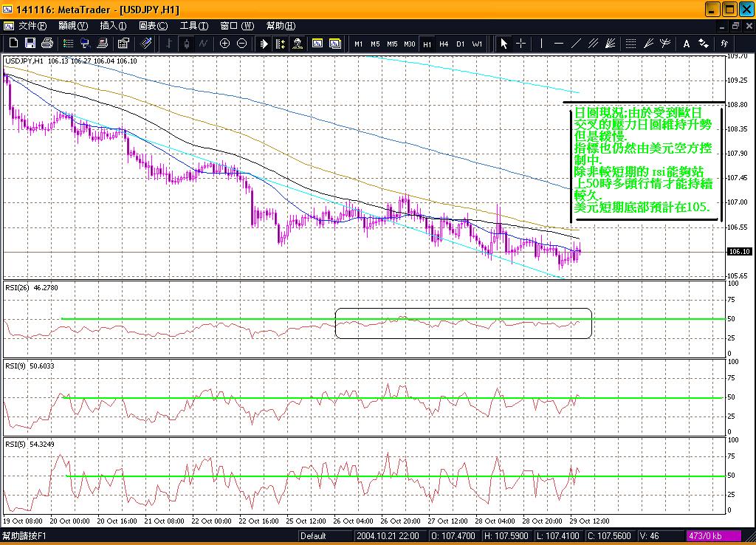Open the 工具(T) menu
The height and width of the screenshot is (545, 756).
pos(194,26)
